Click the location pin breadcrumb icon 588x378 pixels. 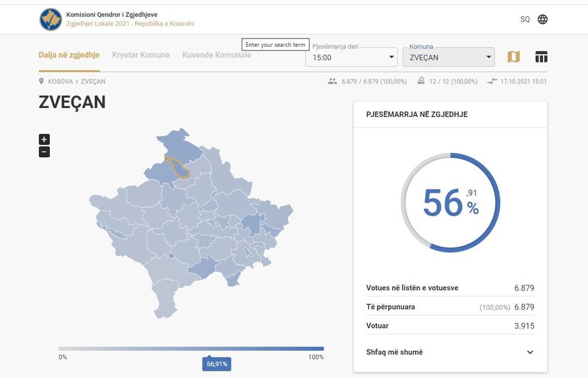[x=41, y=82]
